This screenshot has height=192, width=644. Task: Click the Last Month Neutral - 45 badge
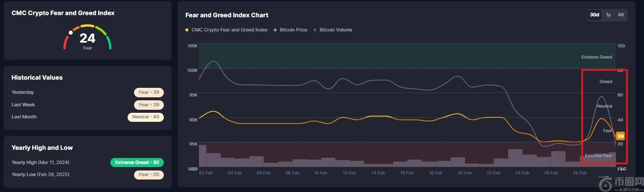pos(146,117)
